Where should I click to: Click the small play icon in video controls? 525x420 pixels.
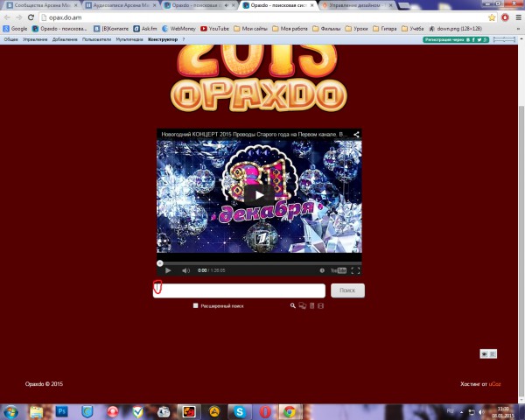tap(168, 270)
